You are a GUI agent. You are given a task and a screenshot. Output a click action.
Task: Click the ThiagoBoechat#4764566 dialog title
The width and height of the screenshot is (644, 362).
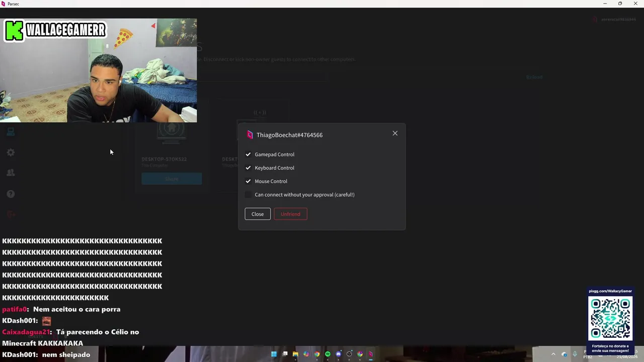coord(289,135)
